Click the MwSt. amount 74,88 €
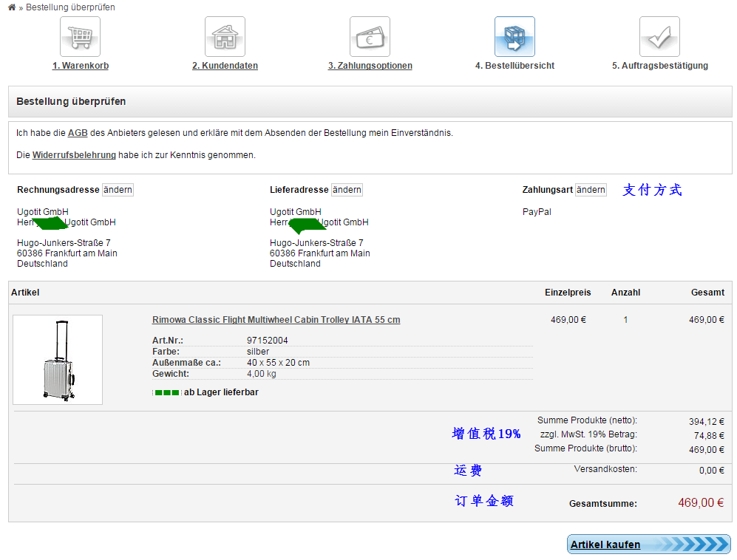737x560 pixels. pos(709,436)
